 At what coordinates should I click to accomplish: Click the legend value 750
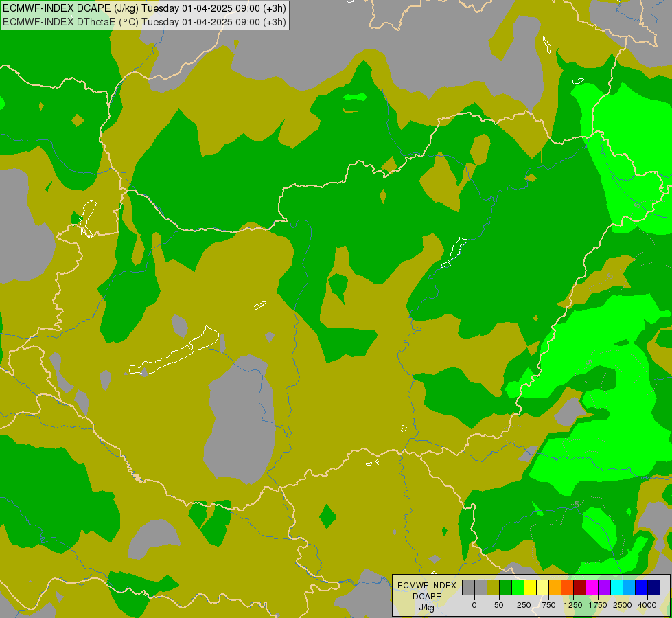548,605
